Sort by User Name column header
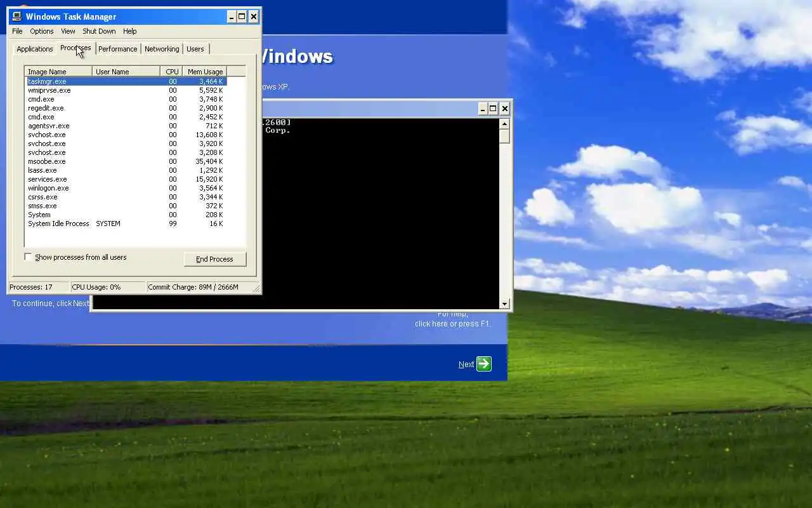Image resolution: width=812 pixels, height=508 pixels. (x=126, y=72)
